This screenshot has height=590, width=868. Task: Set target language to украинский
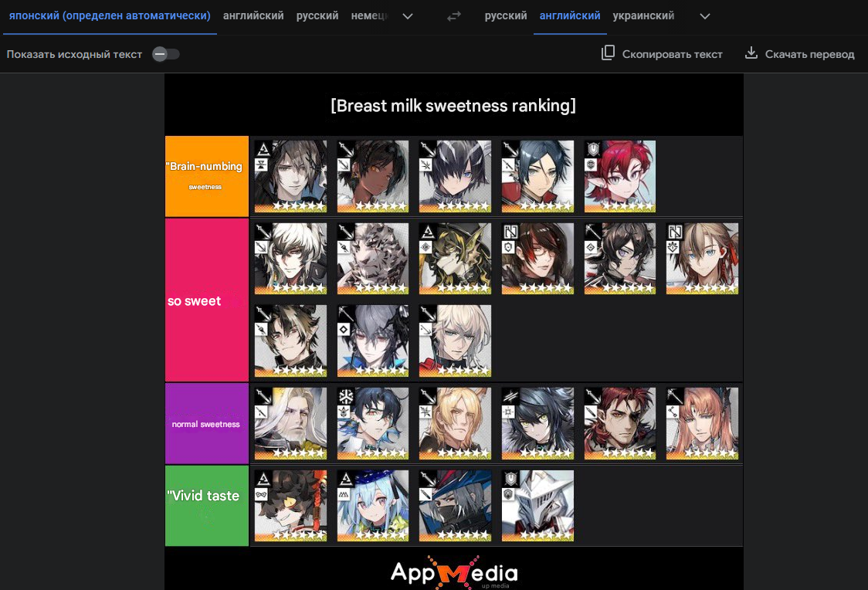point(643,16)
